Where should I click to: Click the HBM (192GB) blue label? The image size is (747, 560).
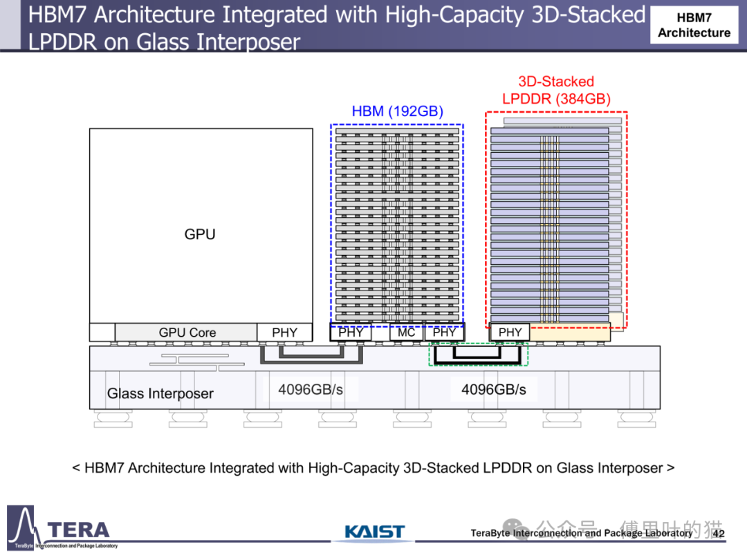[397, 111]
